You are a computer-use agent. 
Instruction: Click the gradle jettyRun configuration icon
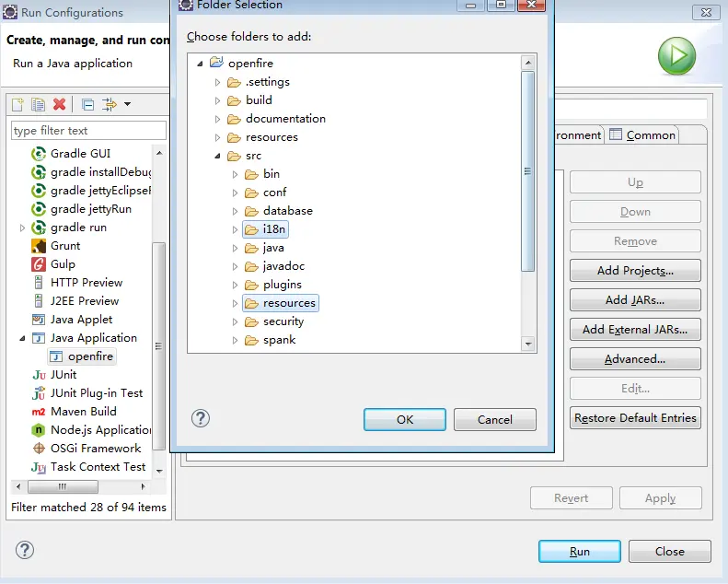(39, 209)
